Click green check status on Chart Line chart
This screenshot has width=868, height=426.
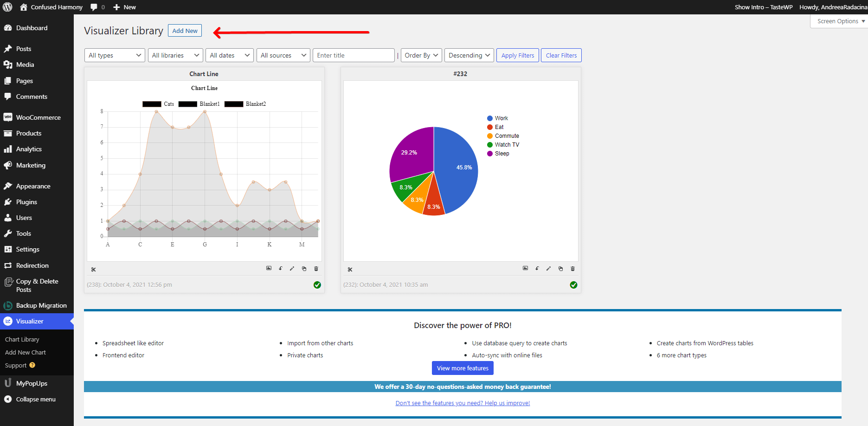pos(317,285)
